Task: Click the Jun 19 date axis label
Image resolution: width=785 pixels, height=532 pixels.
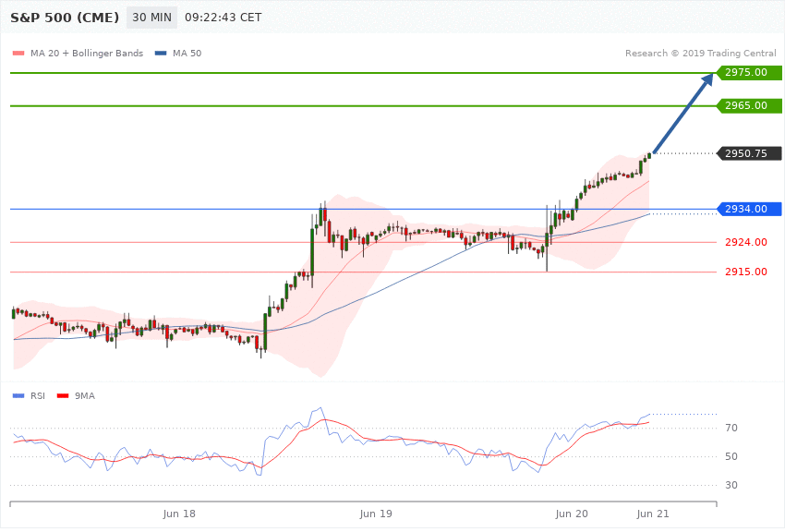Action: (376, 514)
